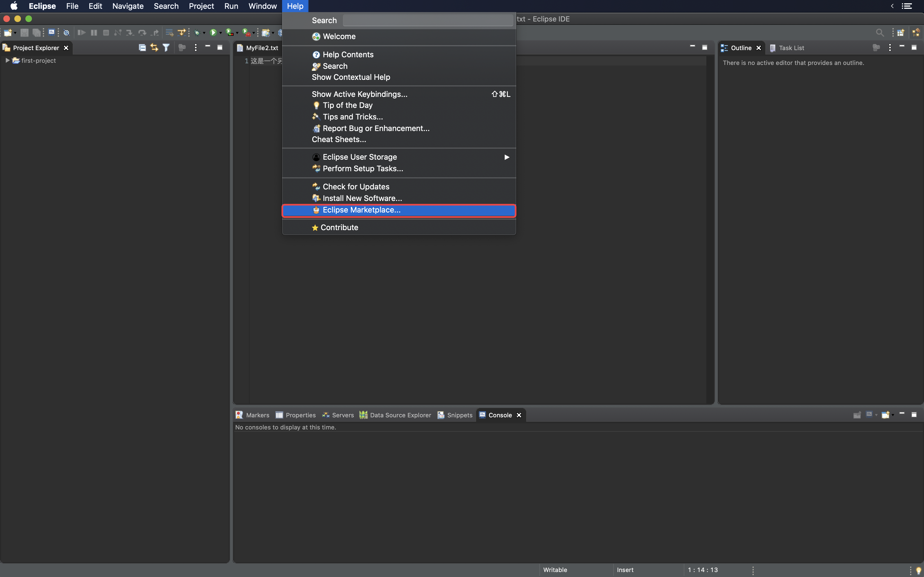Image resolution: width=924 pixels, height=577 pixels.
Task: Click the Suspend debug icon
Action: (94, 33)
